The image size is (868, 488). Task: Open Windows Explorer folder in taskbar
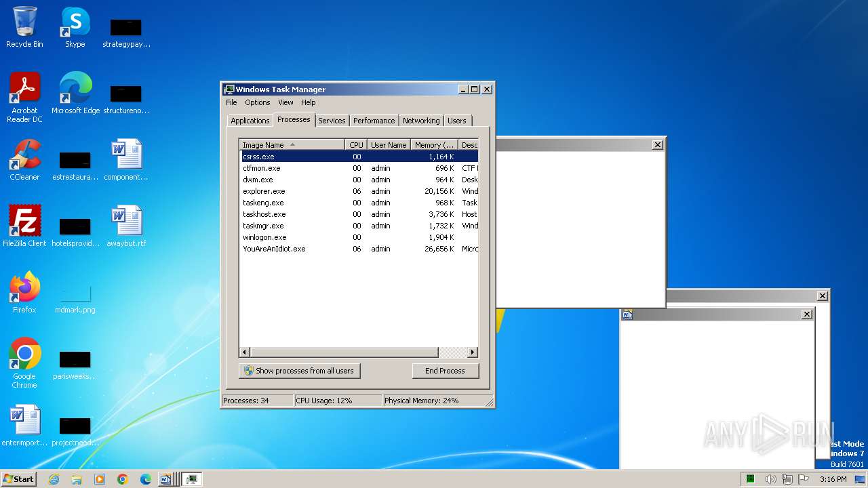point(77,479)
